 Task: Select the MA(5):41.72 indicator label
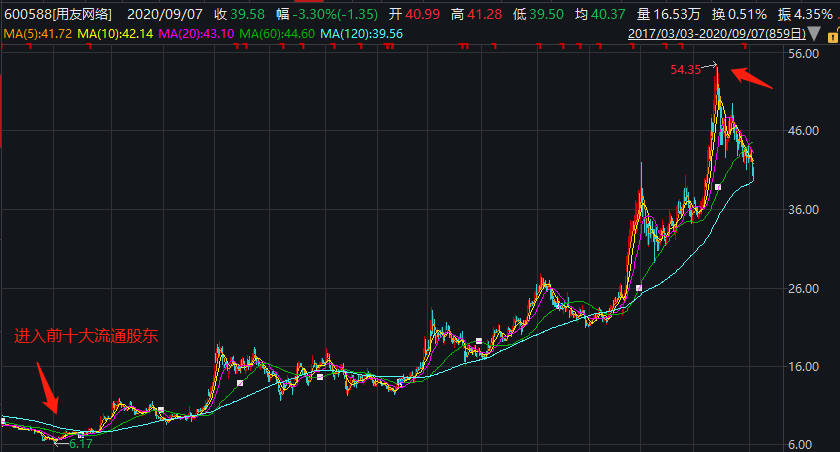pyautogui.click(x=38, y=34)
